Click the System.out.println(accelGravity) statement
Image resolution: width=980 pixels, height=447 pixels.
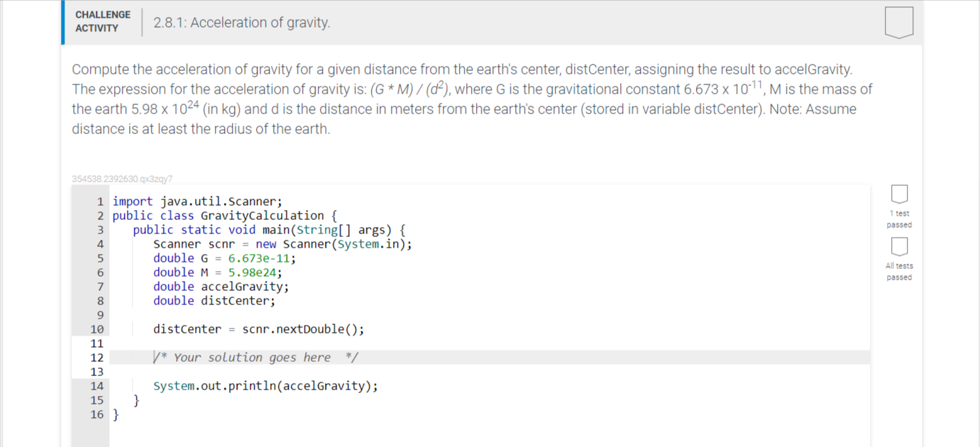click(265, 385)
